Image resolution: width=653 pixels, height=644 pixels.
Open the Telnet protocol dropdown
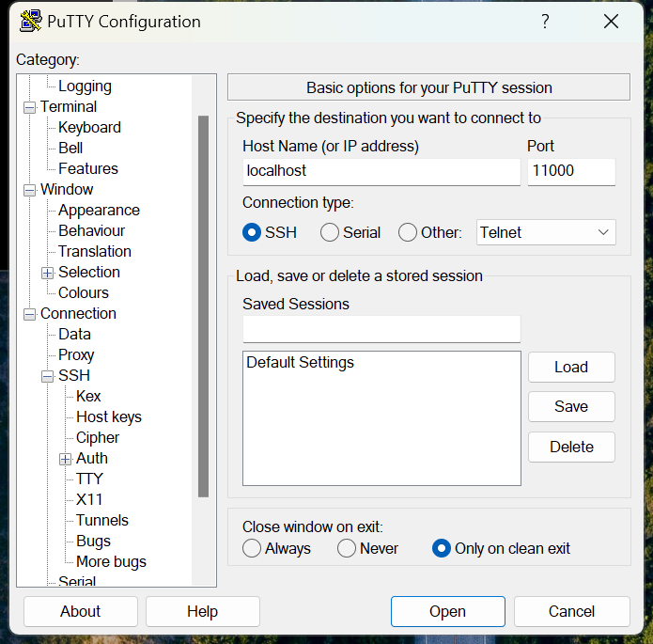point(546,232)
